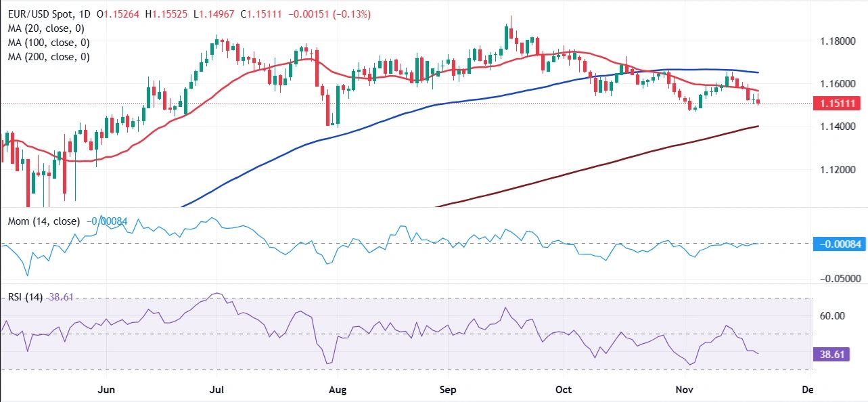Click the current price tag 1.15111
Viewport: 868px width, 402px height.
click(x=841, y=104)
